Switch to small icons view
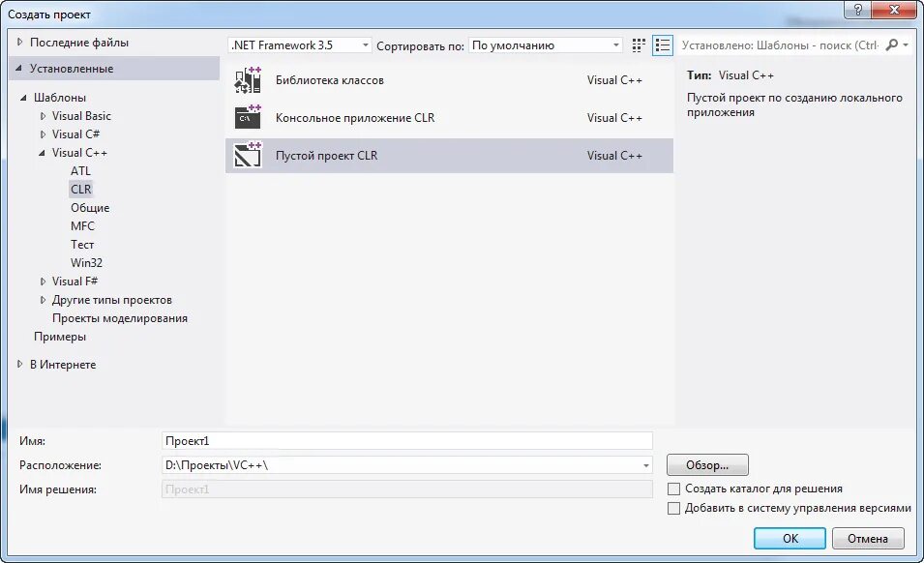The height and width of the screenshot is (563, 924). (x=639, y=45)
